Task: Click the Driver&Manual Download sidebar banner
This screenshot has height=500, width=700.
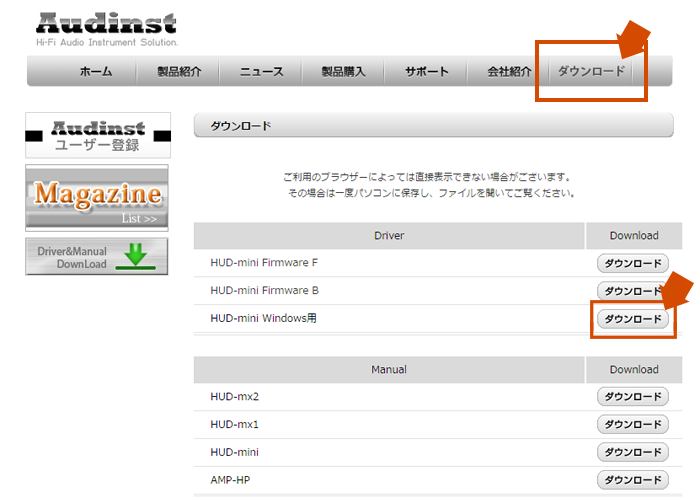Action: [x=97, y=257]
